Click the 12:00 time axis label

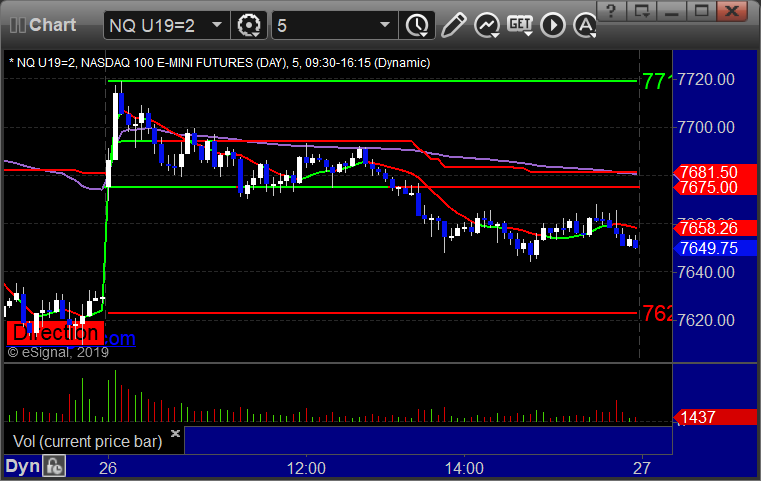click(x=306, y=468)
